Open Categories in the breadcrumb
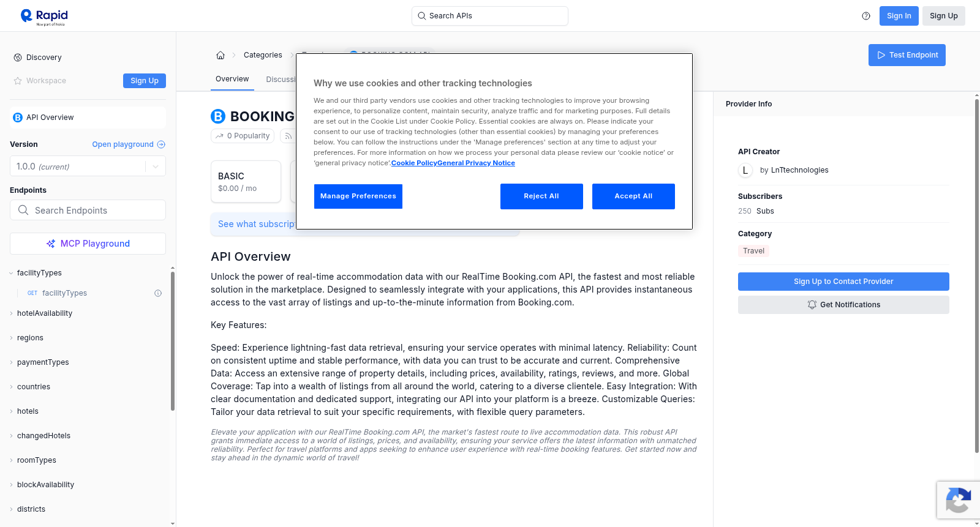This screenshot has height=527, width=980. pyautogui.click(x=263, y=55)
